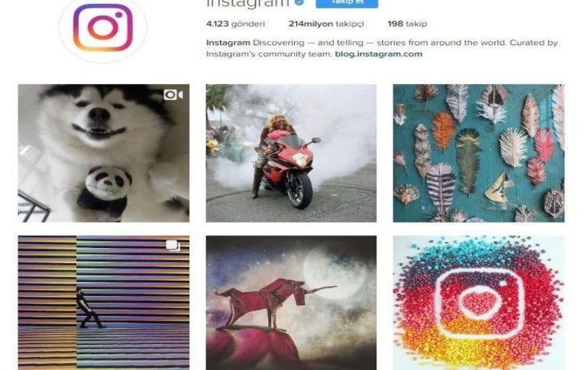
Task: Click the Instagram logo profile picture
Action: [x=103, y=28]
